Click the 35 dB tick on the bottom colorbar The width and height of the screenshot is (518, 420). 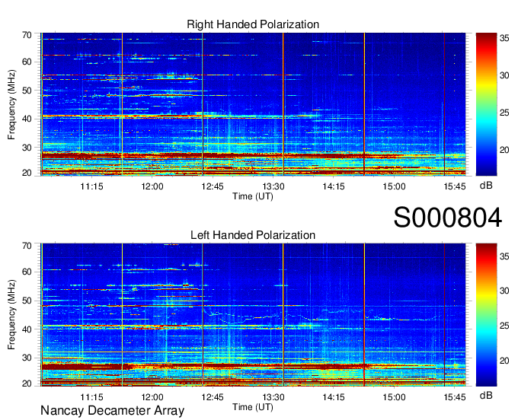[504, 256]
